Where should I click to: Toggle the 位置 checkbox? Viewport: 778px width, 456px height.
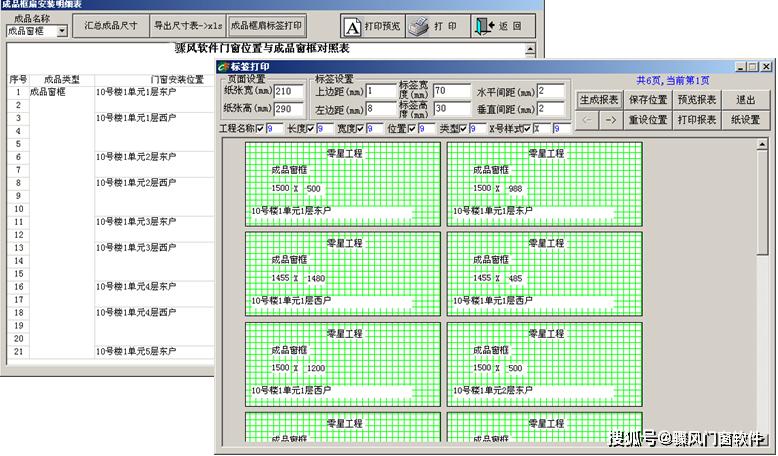pos(412,129)
